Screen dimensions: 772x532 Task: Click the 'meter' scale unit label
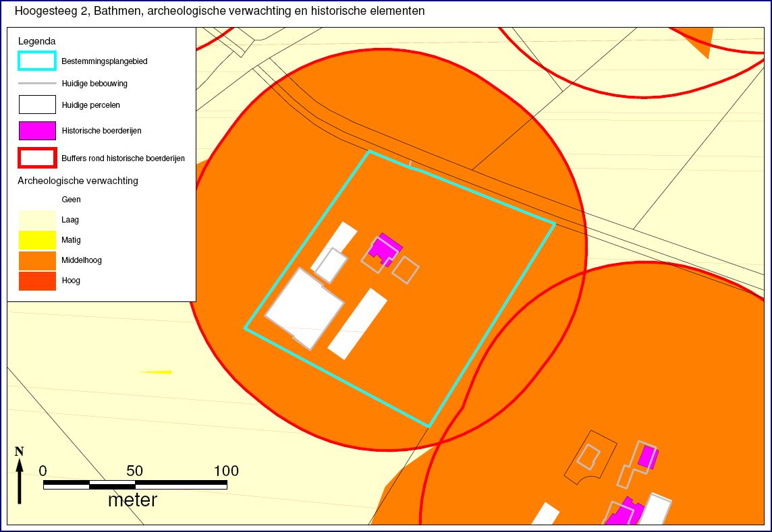(132, 500)
